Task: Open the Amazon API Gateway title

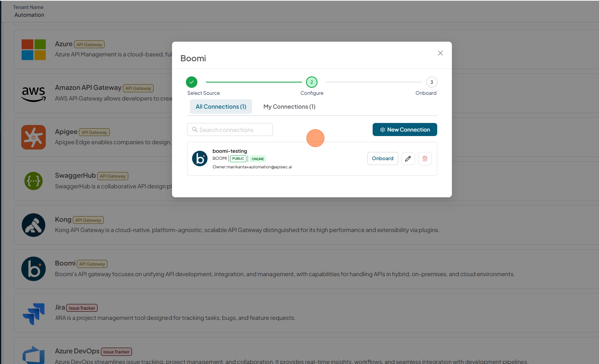Action: (88, 88)
